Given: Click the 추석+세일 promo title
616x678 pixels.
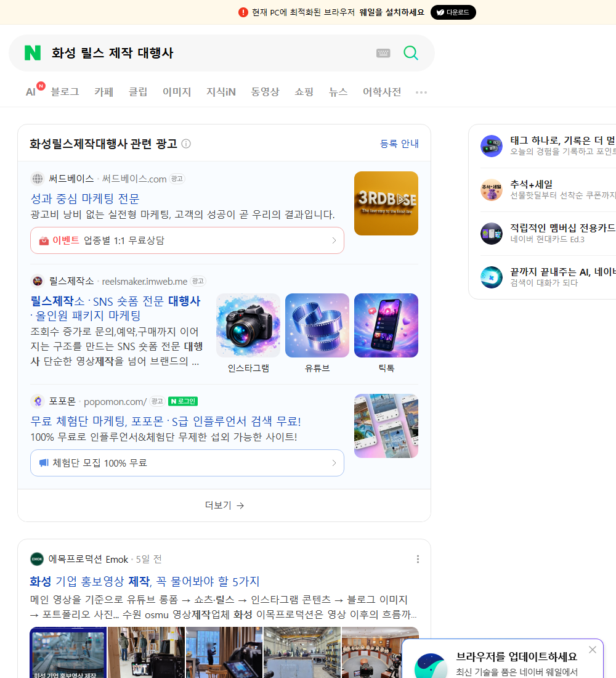Looking at the screenshot, I should (531, 184).
